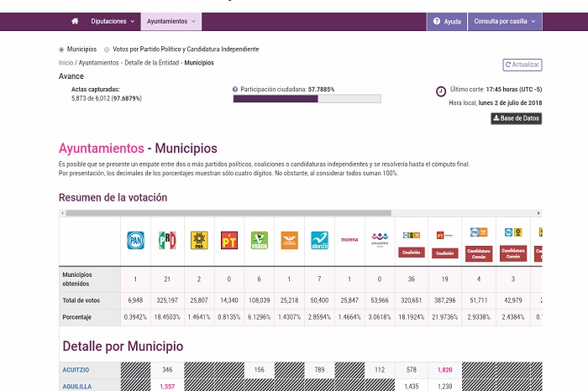Image resolution: width=588 pixels, height=391 pixels.
Task: Click the Verde party logo
Action: coord(260,241)
